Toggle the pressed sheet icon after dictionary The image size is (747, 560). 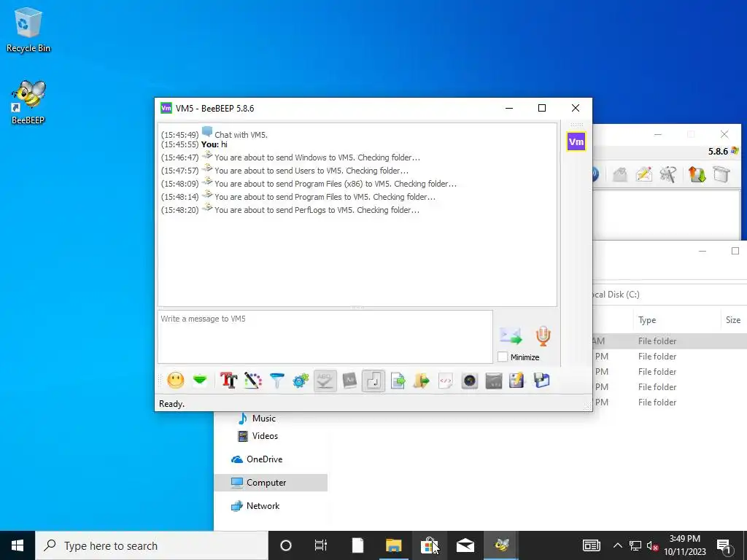(373, 381)
